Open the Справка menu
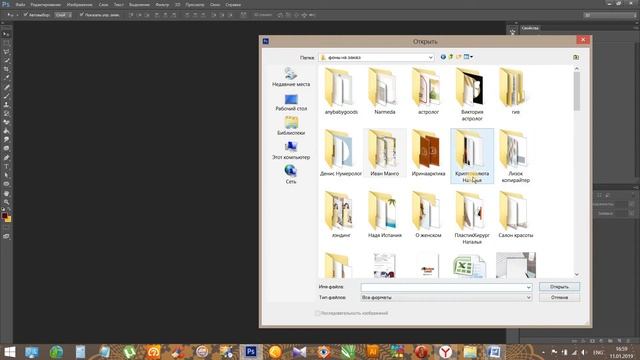 click(233, 4)
